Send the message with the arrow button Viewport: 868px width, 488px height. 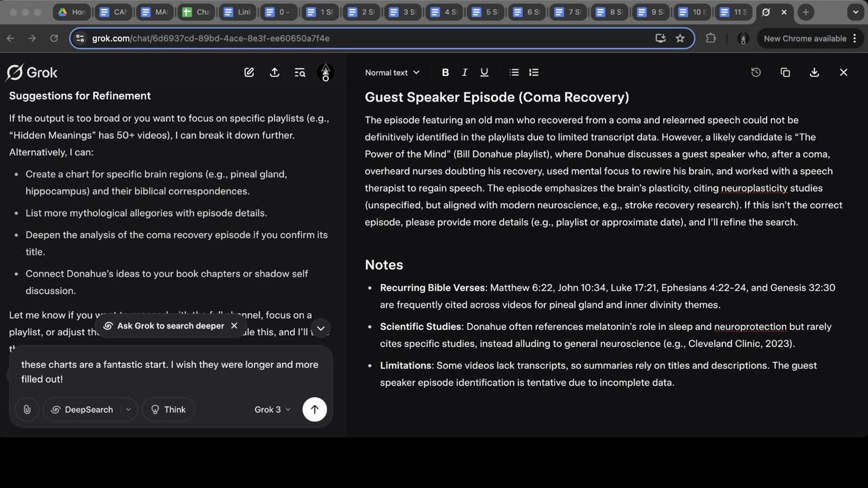pyautogui.click(x=315, y=409)
